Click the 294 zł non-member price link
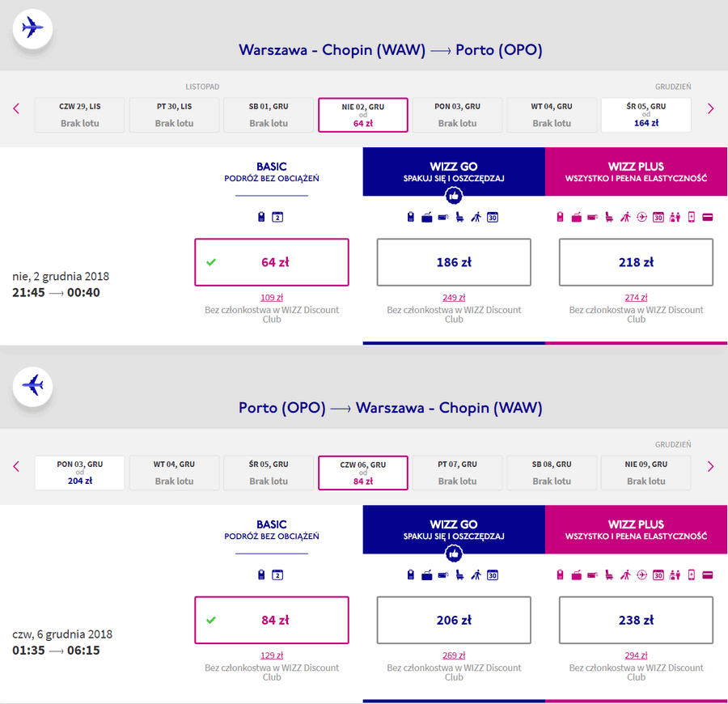Viewport: 728px width, 704px height. tap(636, 655)
